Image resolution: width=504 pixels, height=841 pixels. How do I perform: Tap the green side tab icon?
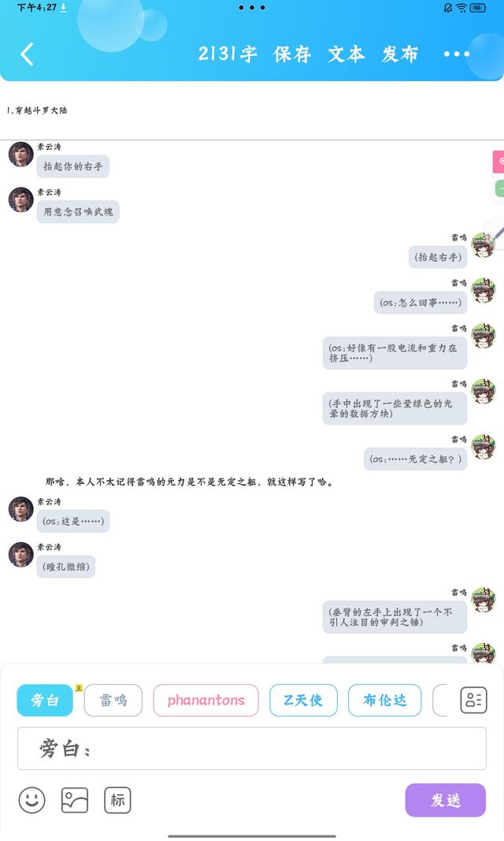(500, 189)
